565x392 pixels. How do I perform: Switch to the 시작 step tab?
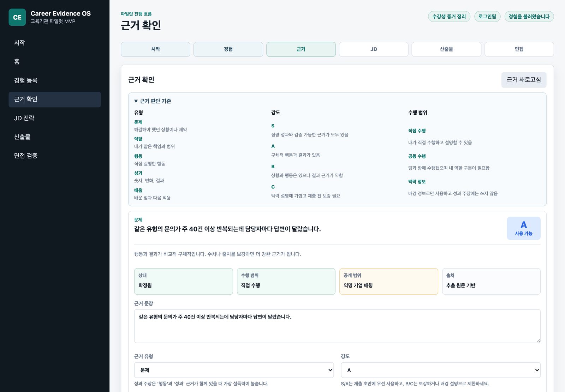click(155, 49)
